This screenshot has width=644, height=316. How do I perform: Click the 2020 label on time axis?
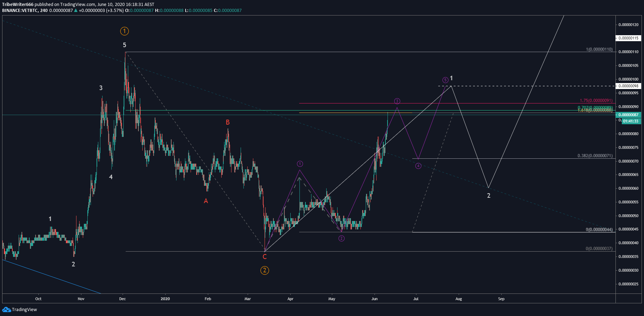(x=165, y=299)
